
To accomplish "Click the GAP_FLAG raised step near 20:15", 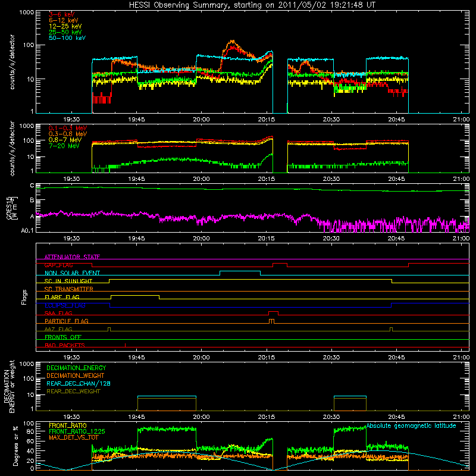I will (280, 264).
